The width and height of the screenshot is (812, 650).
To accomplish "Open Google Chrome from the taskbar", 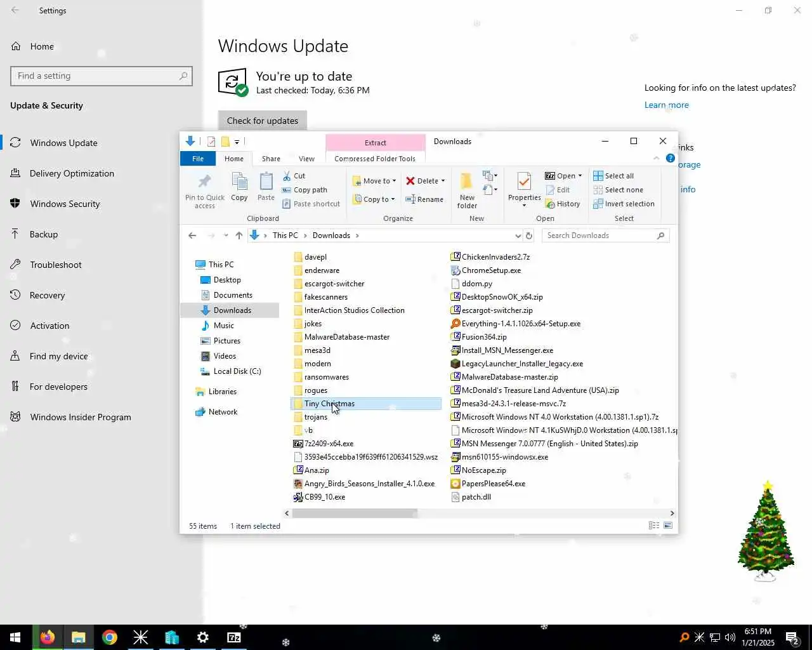I will 110,637.
